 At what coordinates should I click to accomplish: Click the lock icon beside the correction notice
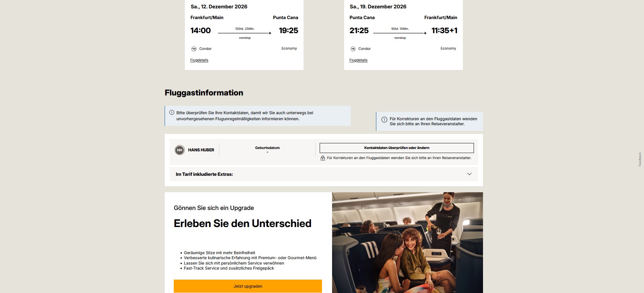tap(323, 158)
